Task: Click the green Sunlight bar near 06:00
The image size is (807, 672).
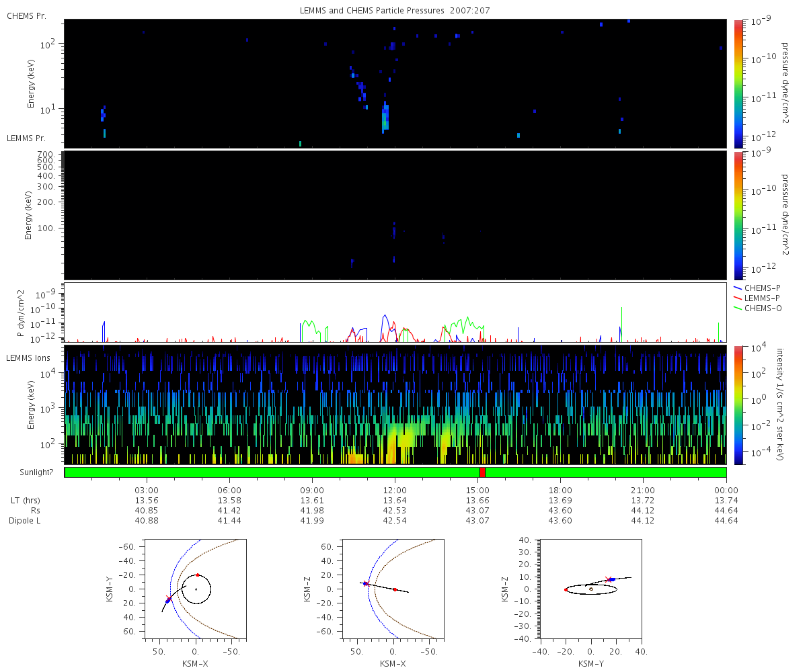Action: 229,472
